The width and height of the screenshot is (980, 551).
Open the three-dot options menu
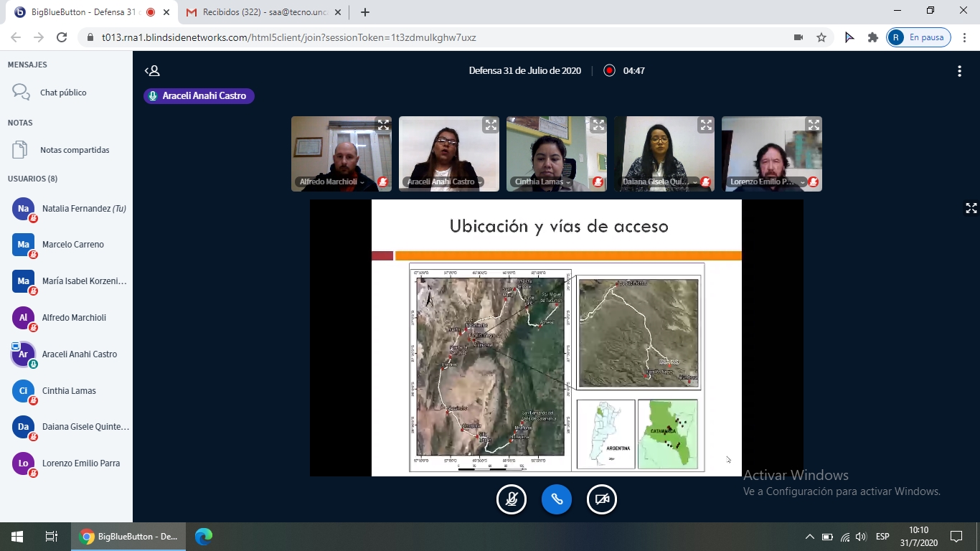point(959,71)
